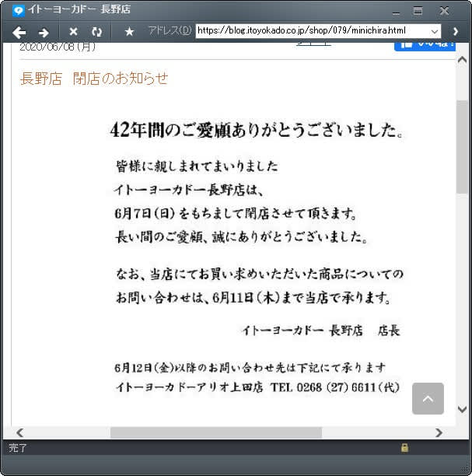Image resolution: width=472 pixels, height=476 pixels.
Task: Go back with the left arrow
Action: [19, 32]
